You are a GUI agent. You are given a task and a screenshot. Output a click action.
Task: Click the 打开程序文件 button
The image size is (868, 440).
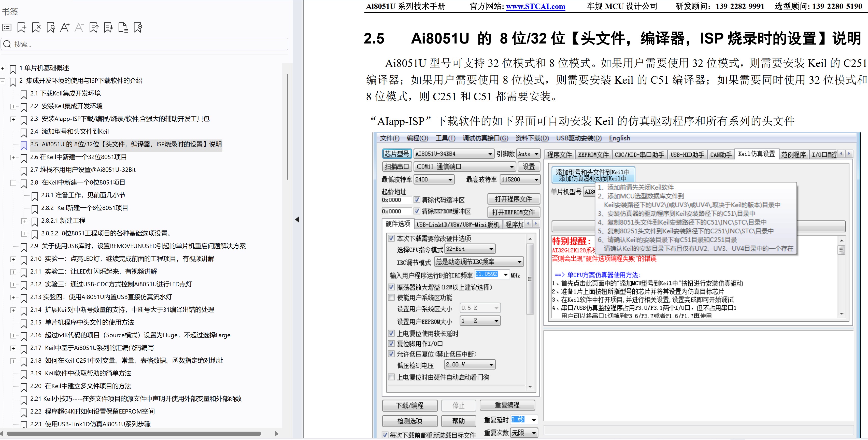click(x=514, y=199)
